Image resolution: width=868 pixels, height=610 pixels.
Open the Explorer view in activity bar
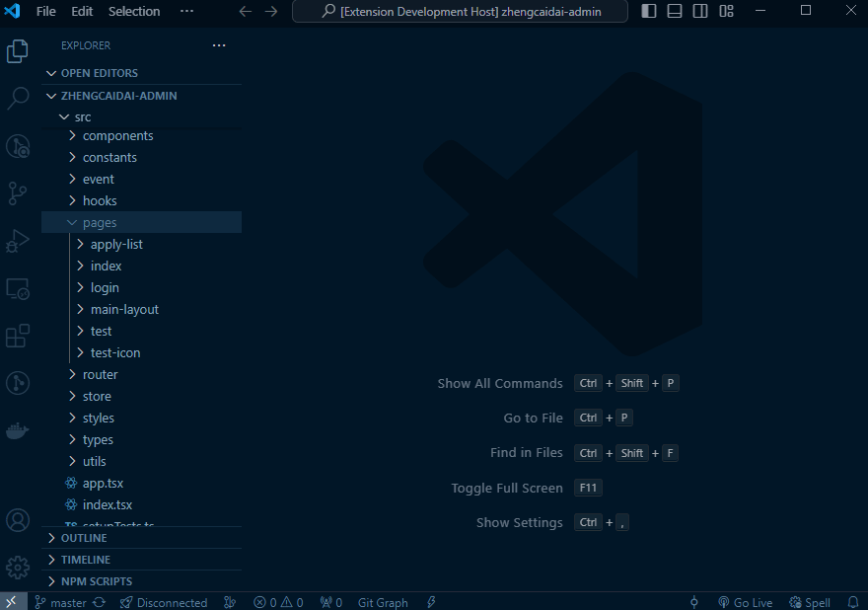(x=17, y=51)
